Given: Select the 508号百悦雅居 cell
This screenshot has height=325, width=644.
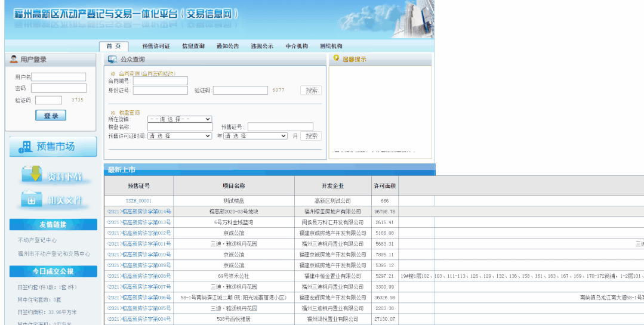Looking at the screenshot, I should 234,319.
